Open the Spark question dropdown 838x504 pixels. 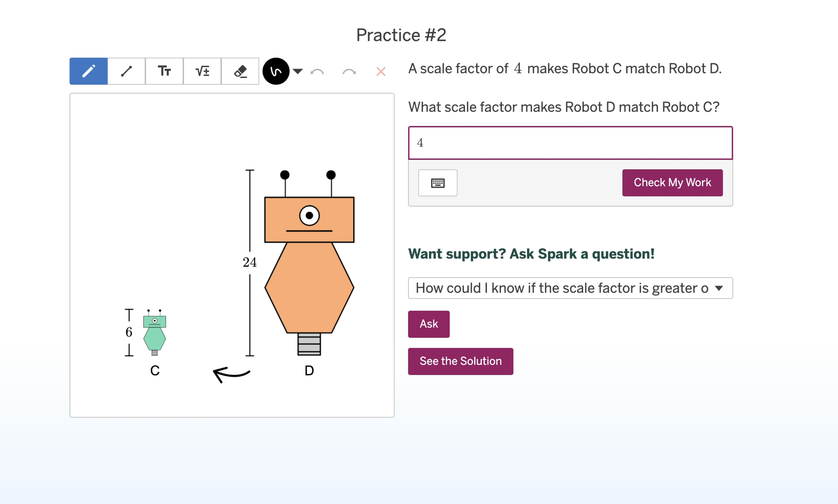(570, 288)
